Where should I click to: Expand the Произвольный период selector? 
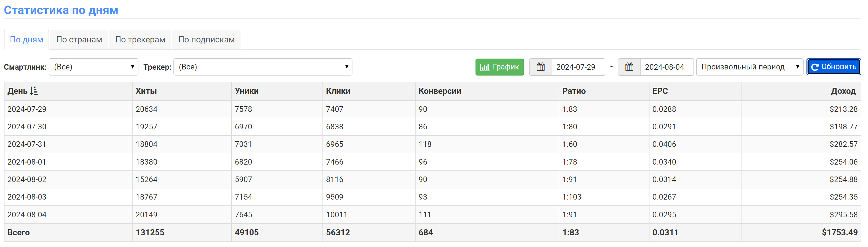(x=750, y=67)
